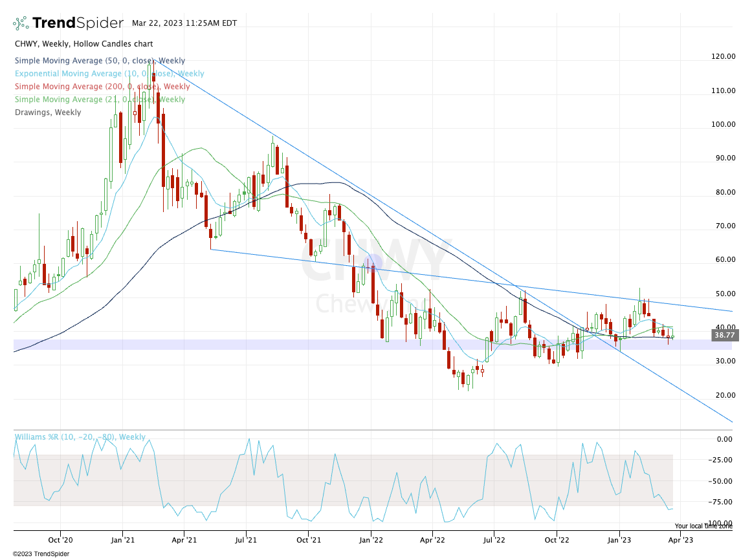Click the CHWY Weekly Hollow Candles title
The image size is (752, 560).
pos(83,44)
